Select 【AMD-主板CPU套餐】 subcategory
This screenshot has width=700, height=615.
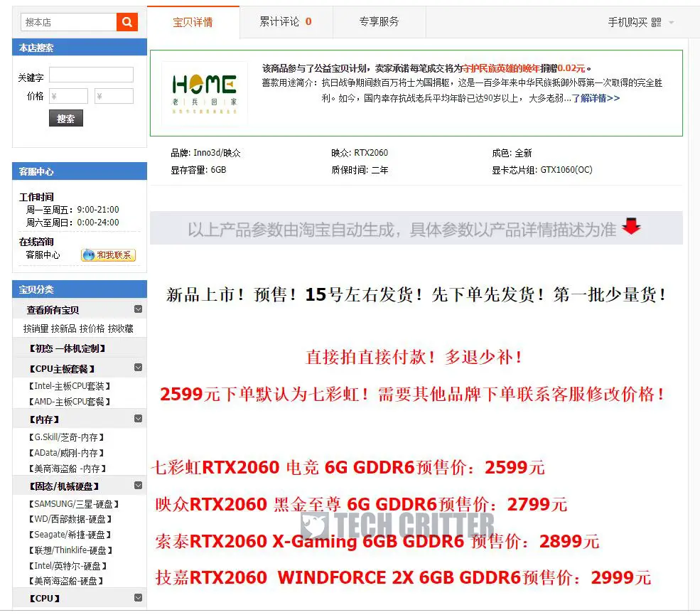69,402
